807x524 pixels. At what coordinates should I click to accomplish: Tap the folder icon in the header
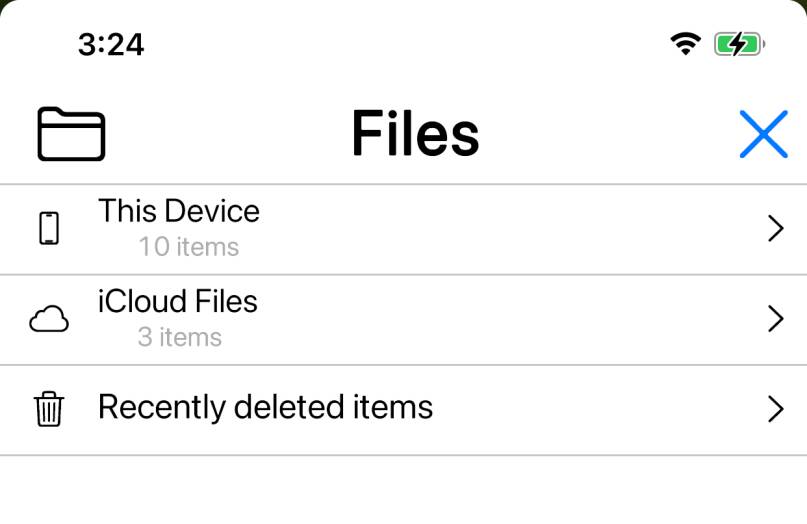[x=71, y=134]
